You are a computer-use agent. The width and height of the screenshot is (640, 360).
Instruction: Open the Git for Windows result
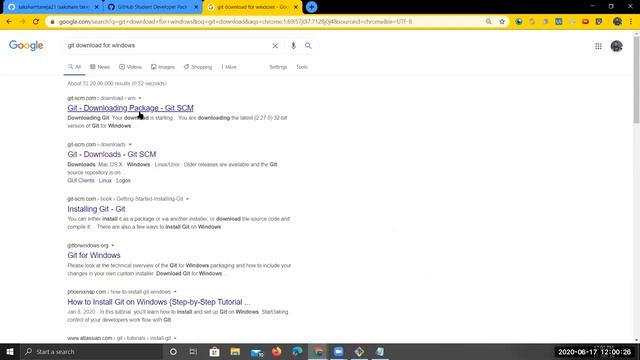pyautogui.click(x=94, y=255)
